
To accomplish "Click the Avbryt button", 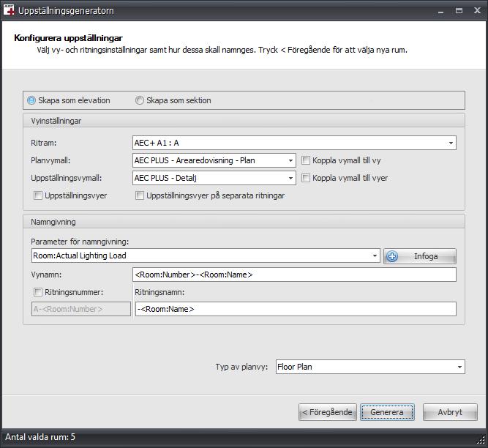I will 450,412.
